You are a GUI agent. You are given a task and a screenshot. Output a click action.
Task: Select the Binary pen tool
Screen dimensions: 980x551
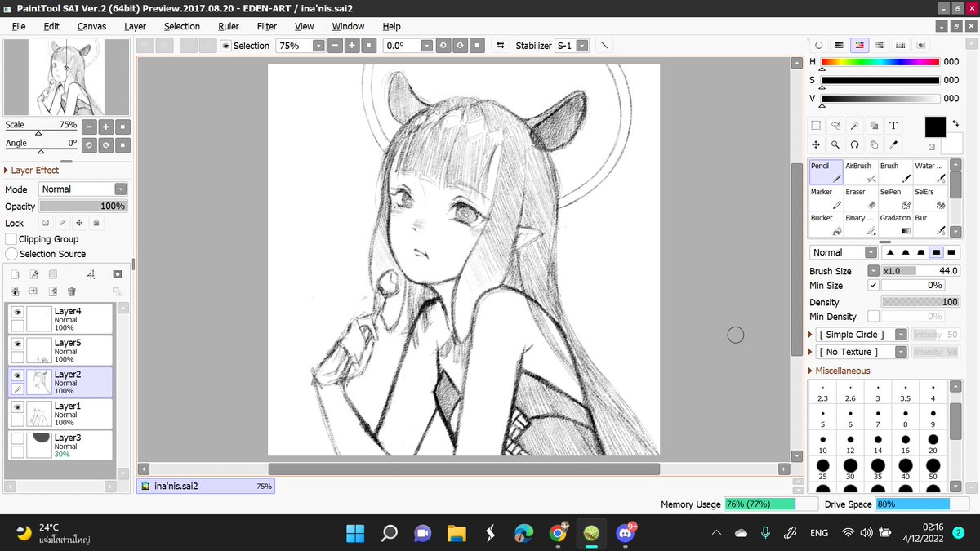click(x=860, y=224)
